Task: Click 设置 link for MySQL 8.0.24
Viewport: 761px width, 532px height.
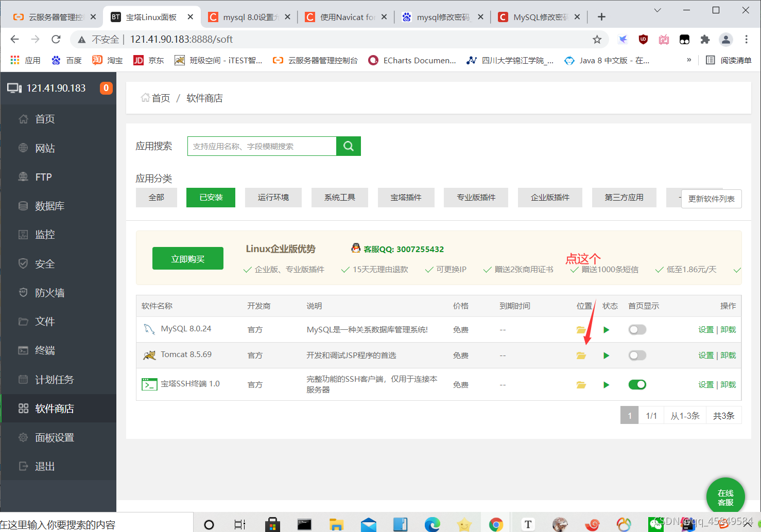Action: 706,330
